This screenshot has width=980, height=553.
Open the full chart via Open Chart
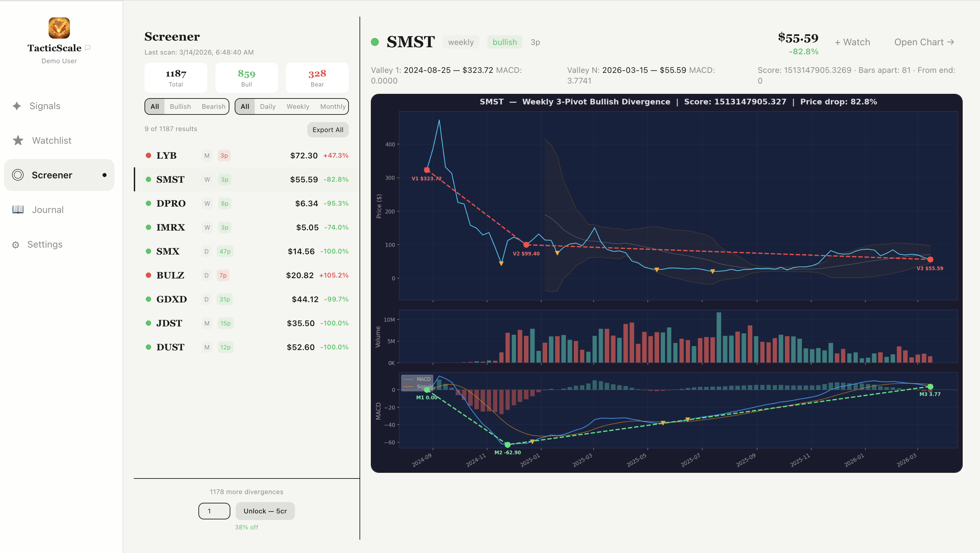[x=924, y=42]
